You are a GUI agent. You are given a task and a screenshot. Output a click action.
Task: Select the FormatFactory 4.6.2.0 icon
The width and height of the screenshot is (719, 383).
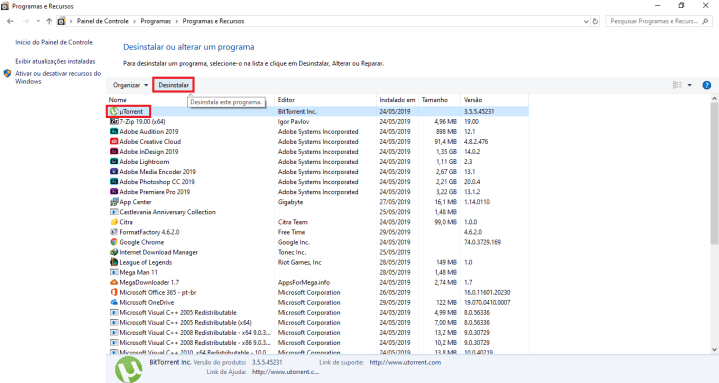click(x=114, y=232)
